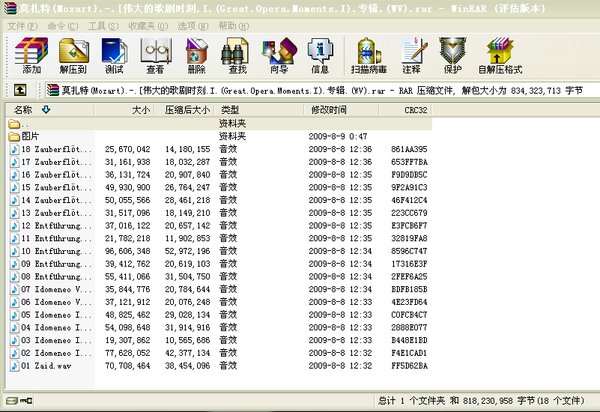The width and height of the screenshot is (600, 412).
Task: Select file 07 Idomeneo V...
Action: tap(57, 289)
